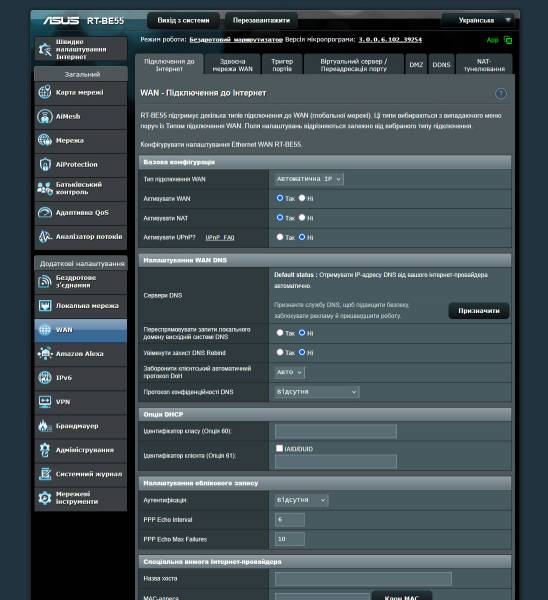Click the Бездротовий маршрутизатор operation mode link
The height and width of the screenshot is (600, 548).
[x=236, y=39]
